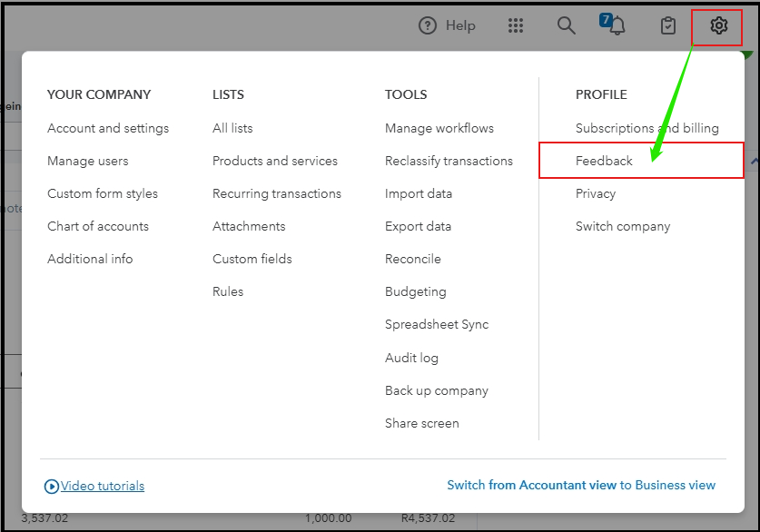Open Products and services list
Viewport: 760px width, 532px height.
275,161
